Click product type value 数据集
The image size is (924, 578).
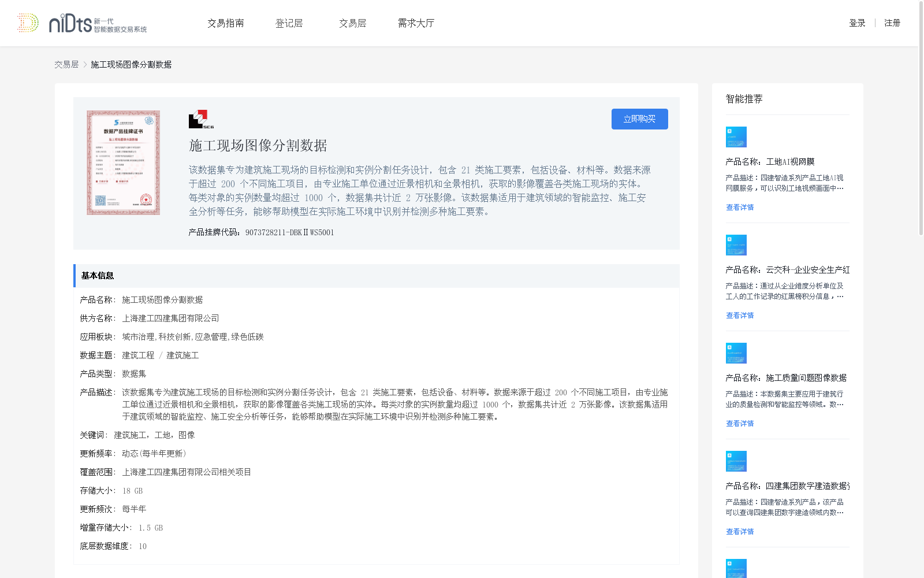[x=134, y=374]
